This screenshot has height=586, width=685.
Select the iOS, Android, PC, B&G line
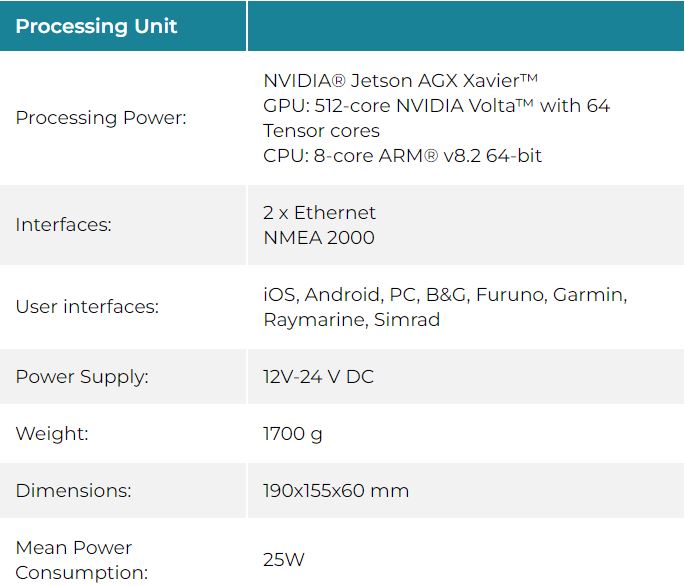(445, 295)
